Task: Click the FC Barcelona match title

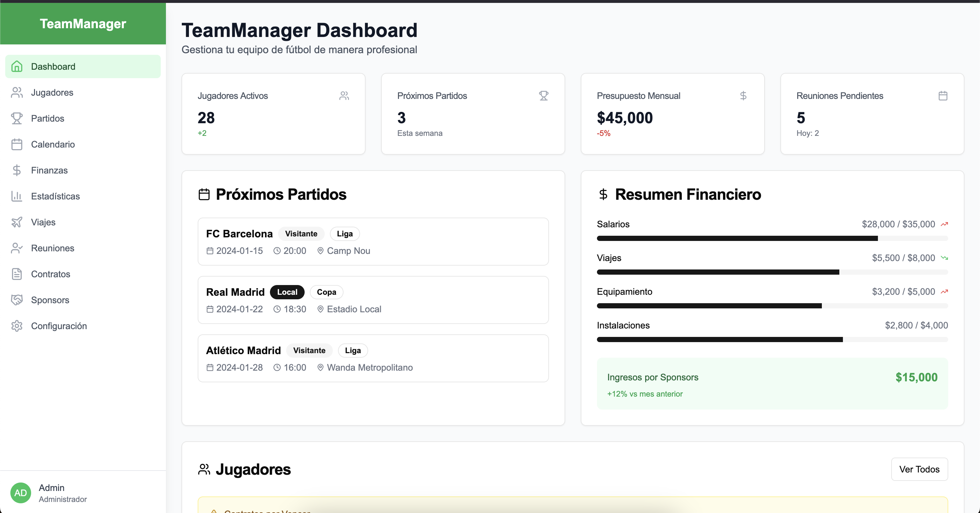Action: pos(239,234)
